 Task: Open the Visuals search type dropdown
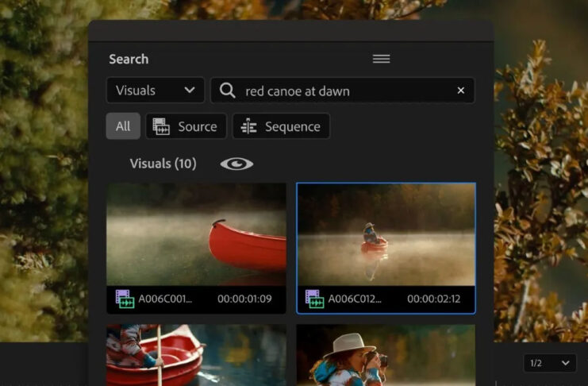(156, 90)
